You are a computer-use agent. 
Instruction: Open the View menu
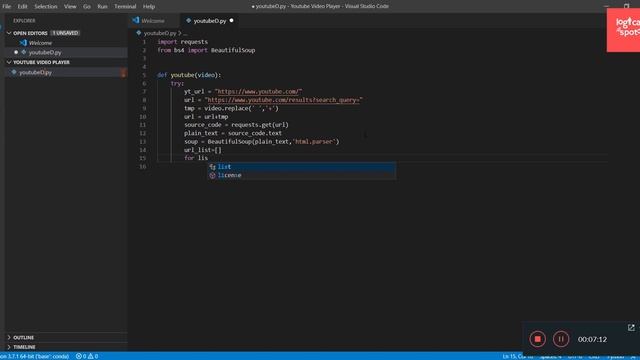tap(70, 7)
